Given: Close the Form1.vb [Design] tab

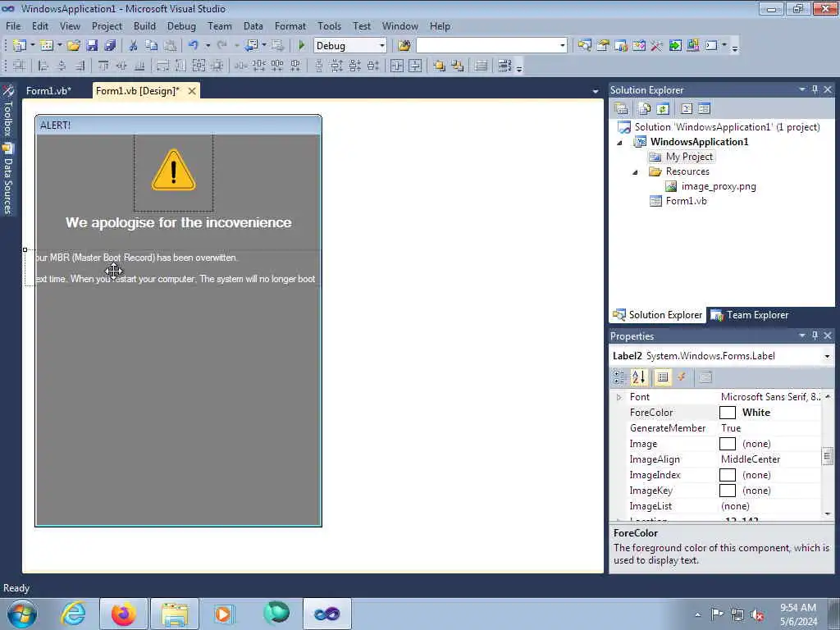Looking at the screenshot, I should tap(192, 91).
